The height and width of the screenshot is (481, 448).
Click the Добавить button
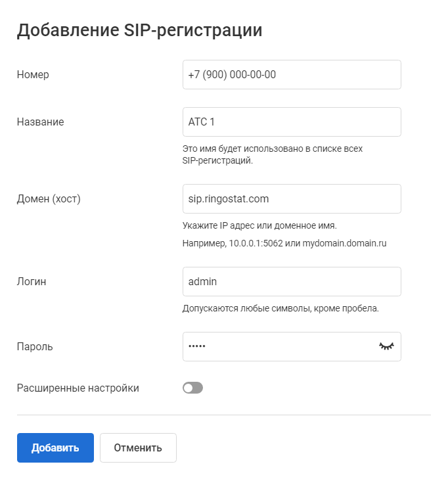(x=55, y=448)
